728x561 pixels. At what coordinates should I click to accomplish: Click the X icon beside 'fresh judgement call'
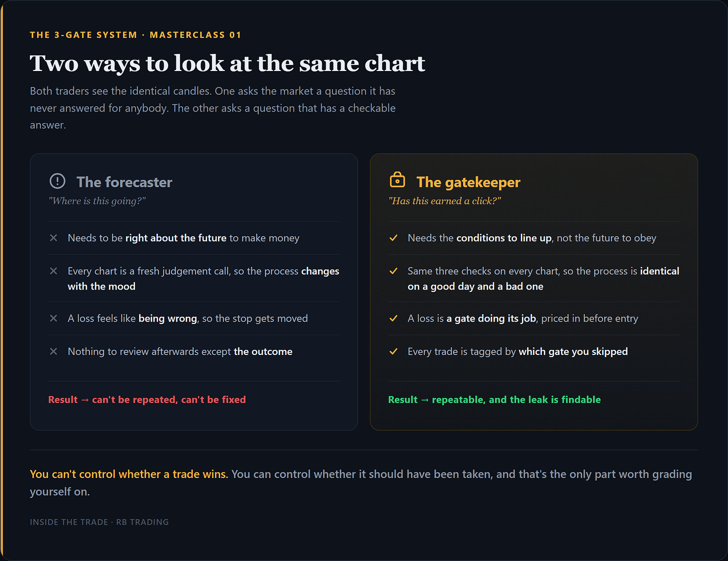click(53, 271)
